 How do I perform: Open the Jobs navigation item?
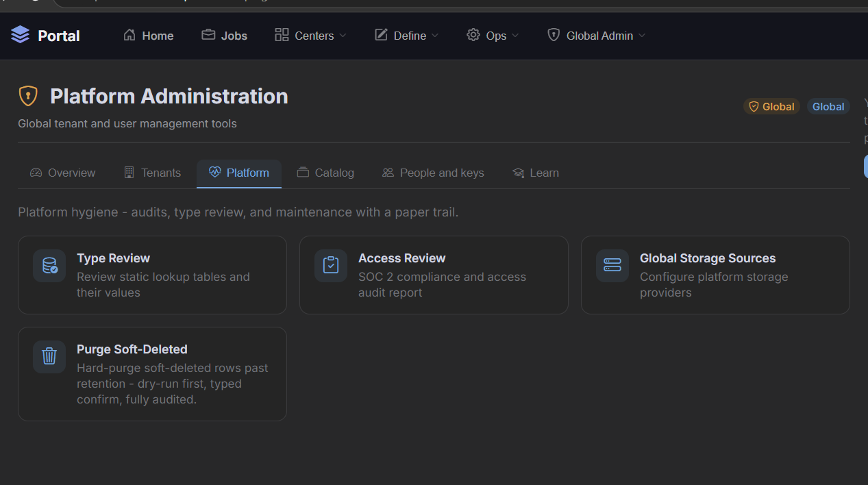[225, 36]
